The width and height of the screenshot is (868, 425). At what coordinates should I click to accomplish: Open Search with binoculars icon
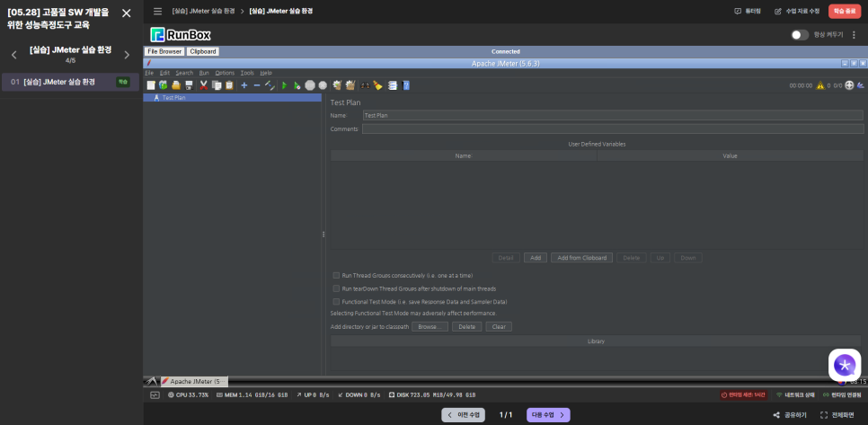(x=366, y=85)
